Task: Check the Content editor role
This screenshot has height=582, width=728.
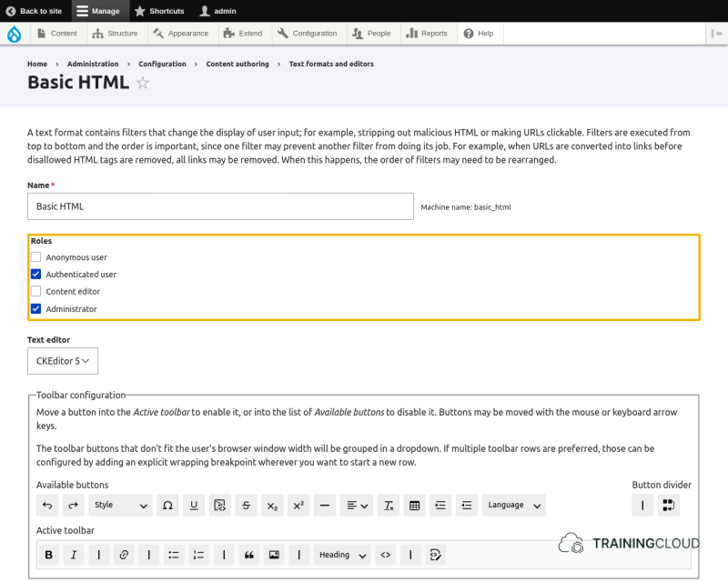Action: click(35, 292)
